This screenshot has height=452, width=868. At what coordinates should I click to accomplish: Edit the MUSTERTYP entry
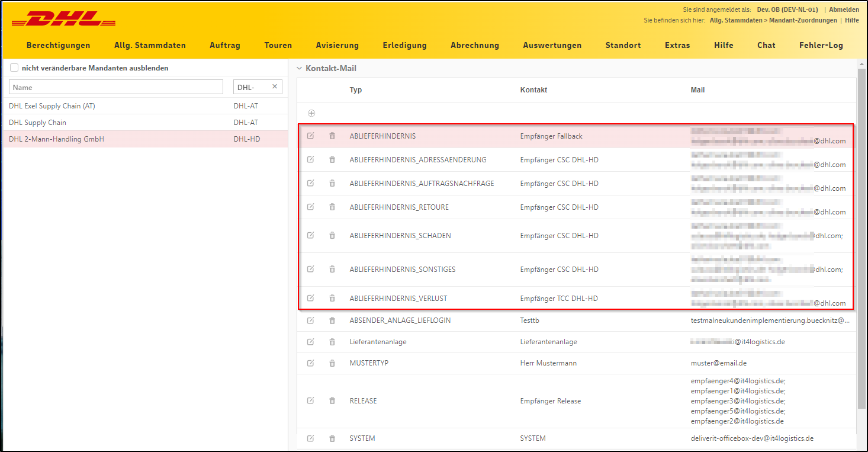(x=311, y=363)
